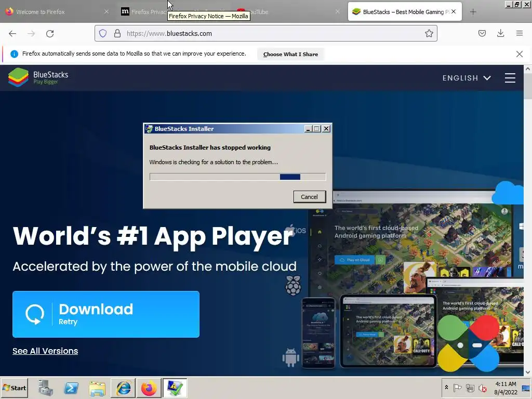Click the forward navigation arrow
Screen dimensions: 532x399
[31, 34]
